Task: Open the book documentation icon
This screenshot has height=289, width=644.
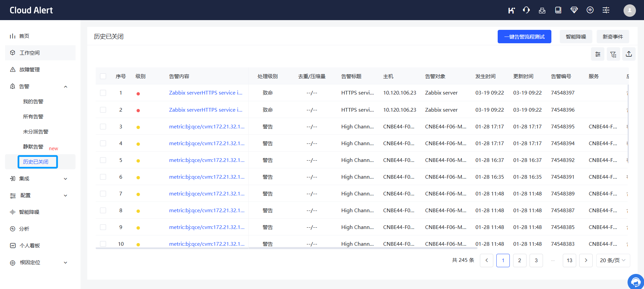Action: (x=558, y=10)
